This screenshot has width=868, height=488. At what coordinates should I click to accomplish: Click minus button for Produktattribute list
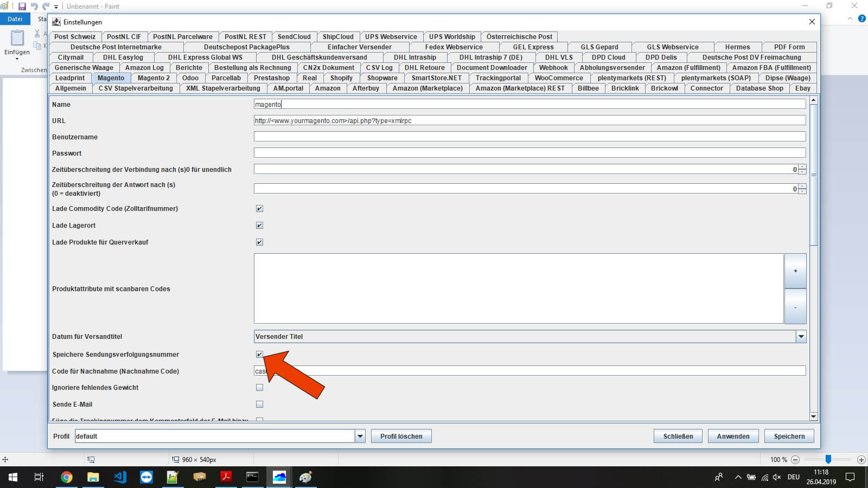(x=795, y=307)
